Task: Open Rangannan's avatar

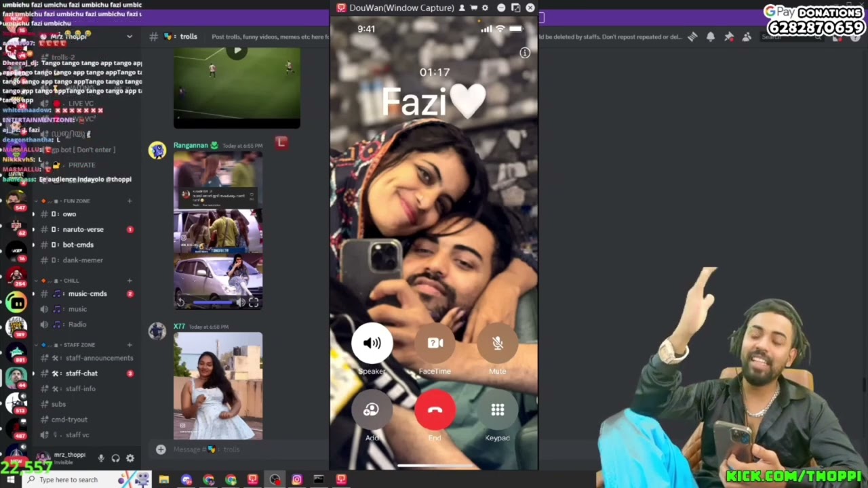Action: (x=157, y=150)
